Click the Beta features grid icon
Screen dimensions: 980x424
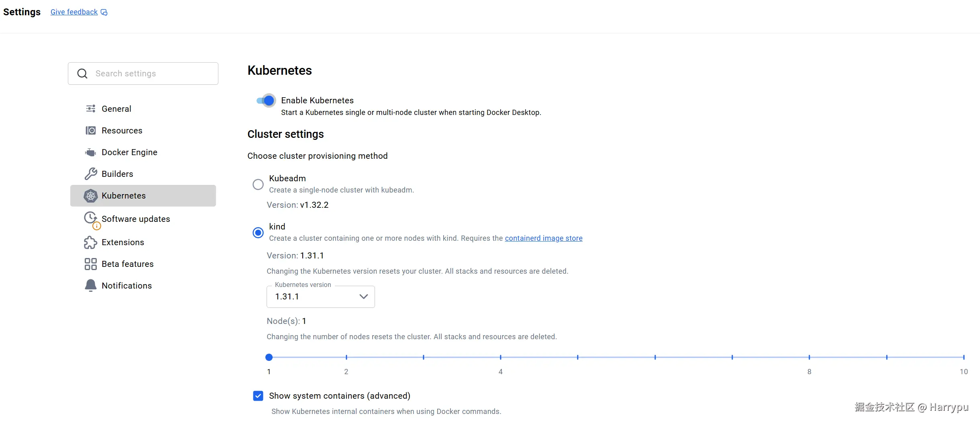pos(91,264)
